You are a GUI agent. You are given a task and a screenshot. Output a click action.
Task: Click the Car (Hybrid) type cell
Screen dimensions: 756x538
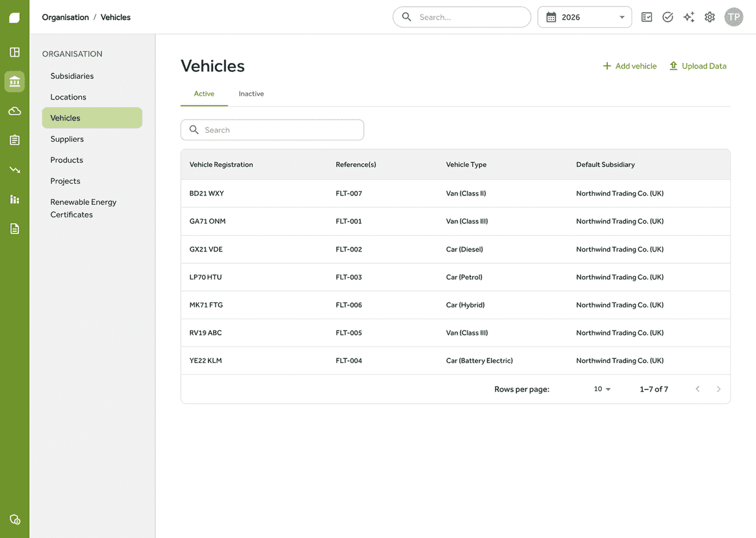tap(466, 305)
